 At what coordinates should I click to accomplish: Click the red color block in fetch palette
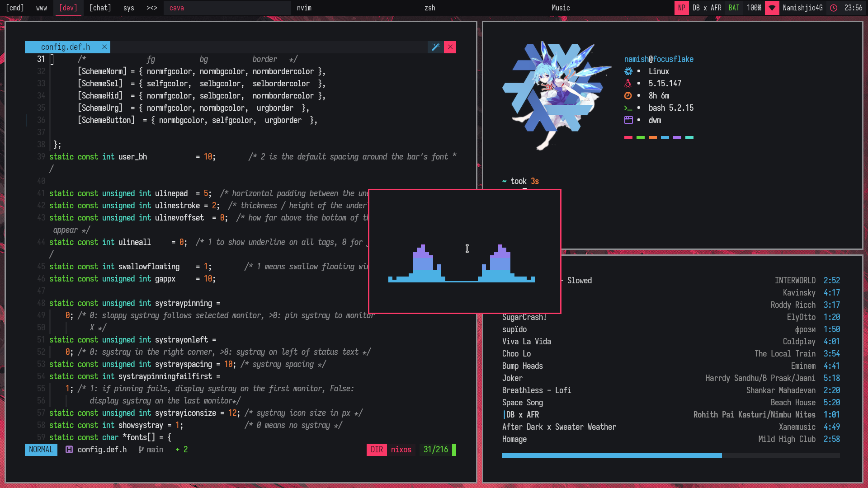point(628,137)
